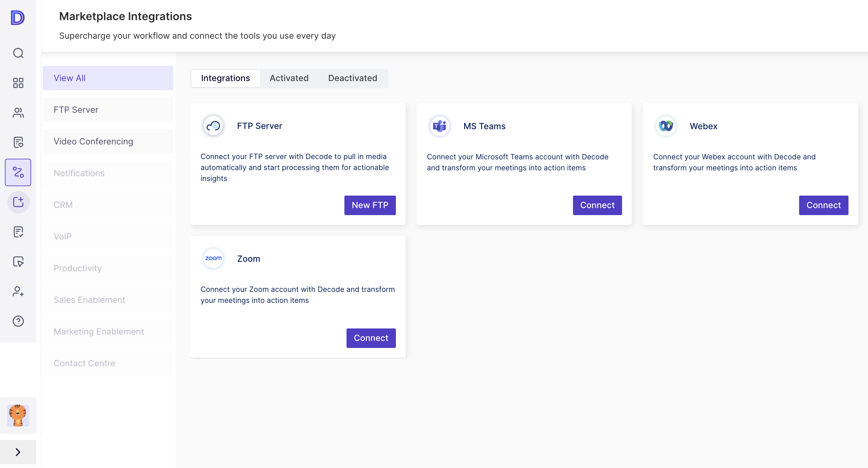Select Marketing Enablement category
The image size is (868, 468).
coord(108,331)
